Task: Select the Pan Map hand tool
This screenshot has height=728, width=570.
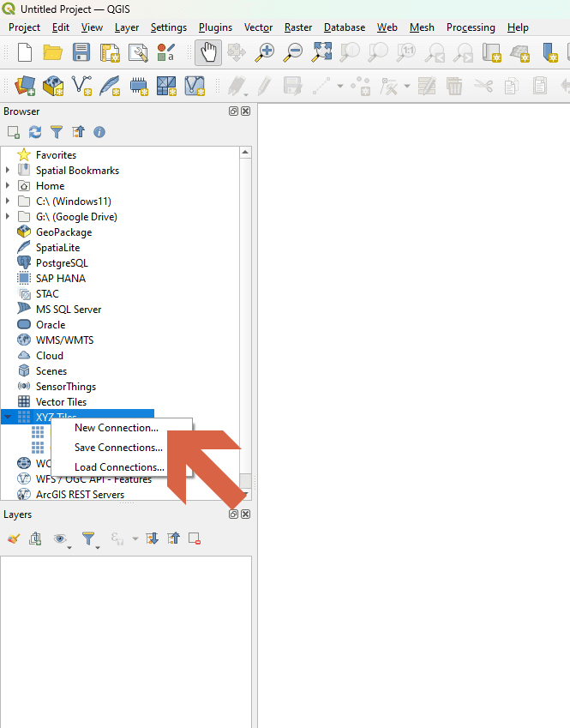Action: pyautogui.click(x=208, y=52)
